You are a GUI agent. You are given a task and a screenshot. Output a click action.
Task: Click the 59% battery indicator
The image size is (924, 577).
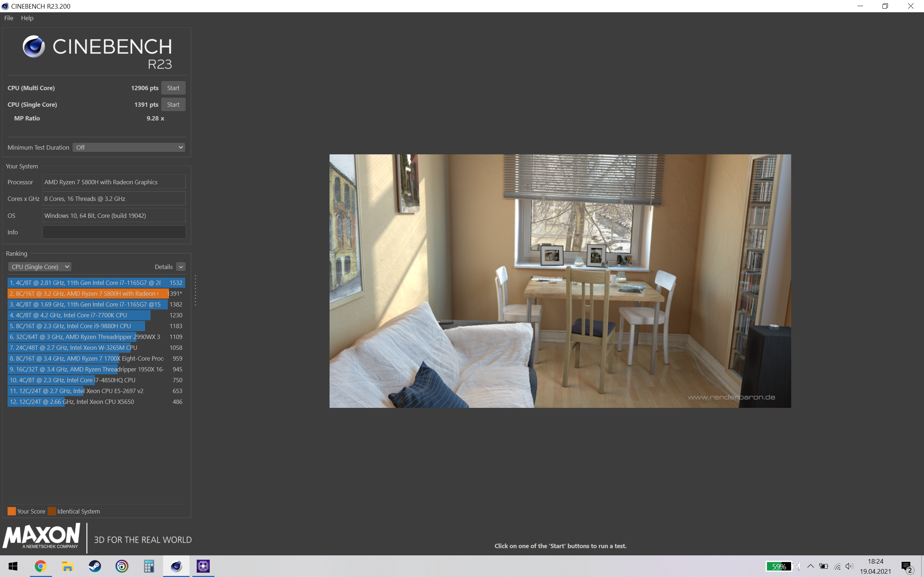click(x=778, y=566)
